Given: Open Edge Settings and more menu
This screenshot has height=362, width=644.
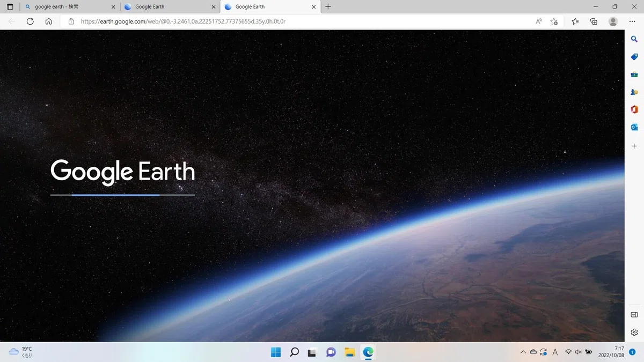Looking at the screenshot, I should click(x=632, y=21).
